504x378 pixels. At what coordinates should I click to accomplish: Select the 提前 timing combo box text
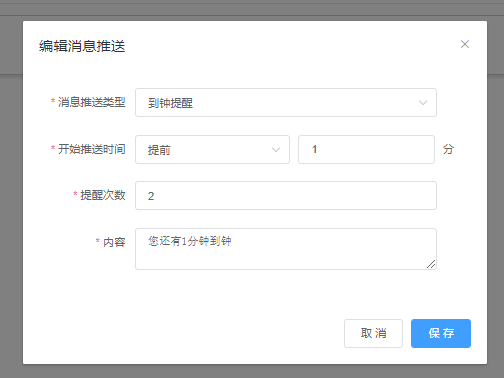(159, 150)
